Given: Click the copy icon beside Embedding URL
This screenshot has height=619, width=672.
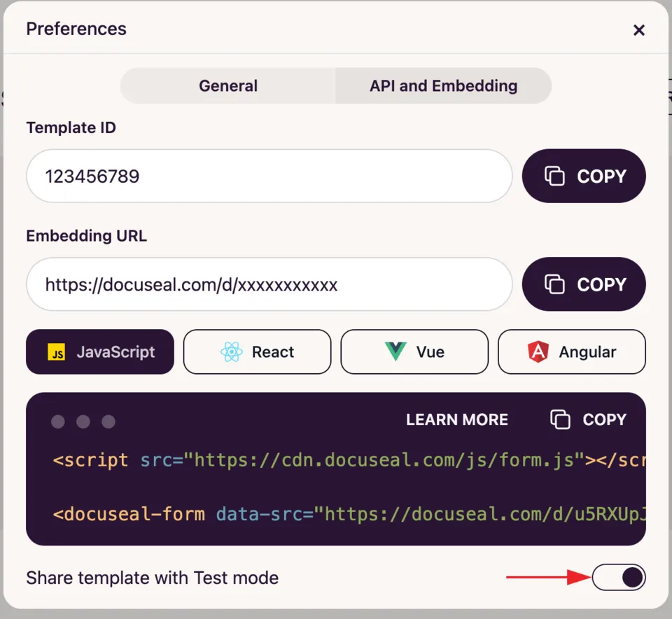Looking at the screenshot, I should [x=554, y=284].
